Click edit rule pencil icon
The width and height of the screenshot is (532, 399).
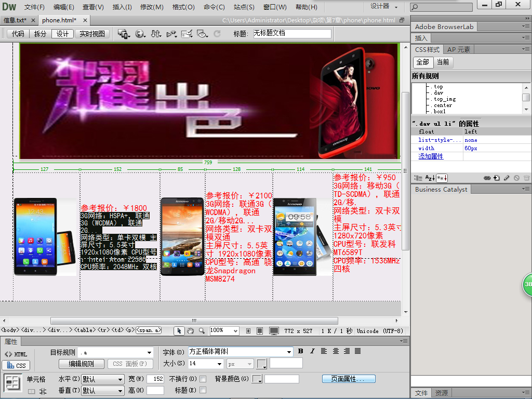click(507, 178)
